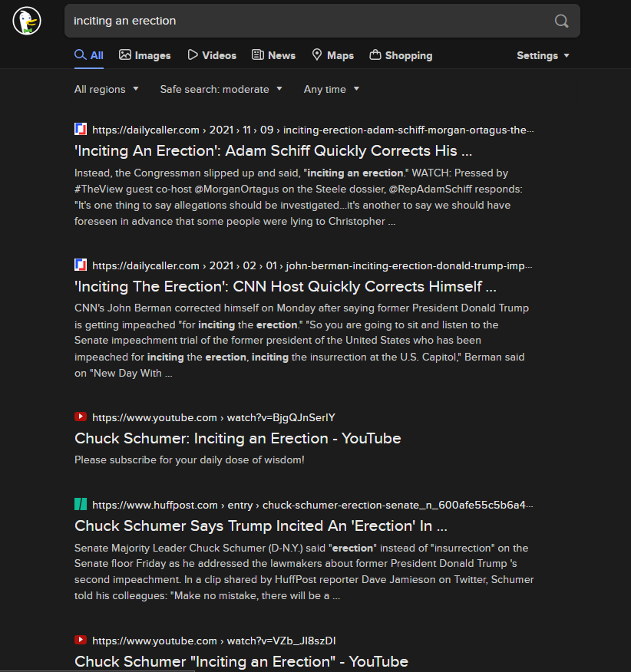Switch to the Shopping tab

pyautogui.click(x=401, y=55)
